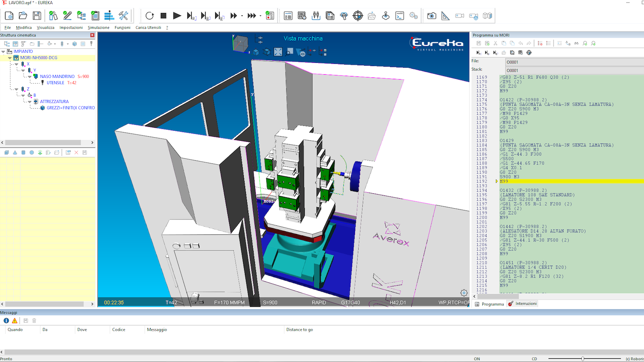
Task: Collapse the Z axis tree node
Action: point(17,89)
